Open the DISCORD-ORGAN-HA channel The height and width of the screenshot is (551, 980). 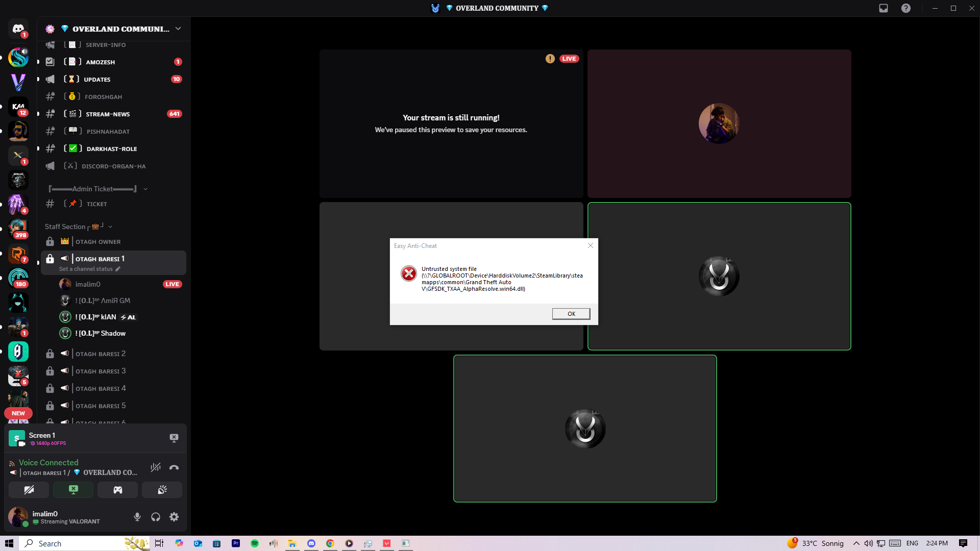113,166
